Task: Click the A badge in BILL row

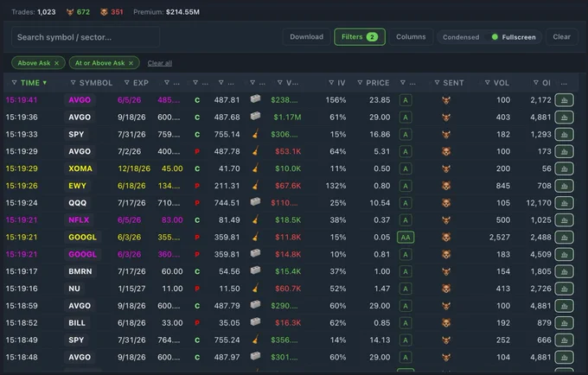Action: pos(406,323)
